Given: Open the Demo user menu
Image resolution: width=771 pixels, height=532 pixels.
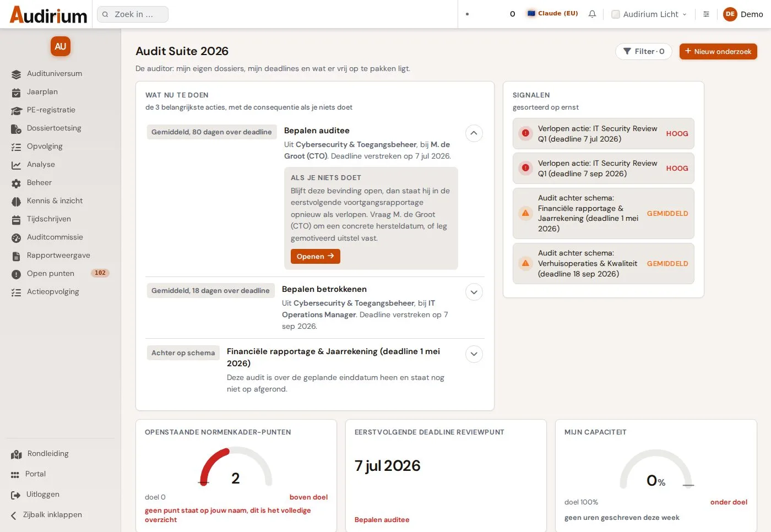Looking at the screenshot, I should click(x=743, y=14).
